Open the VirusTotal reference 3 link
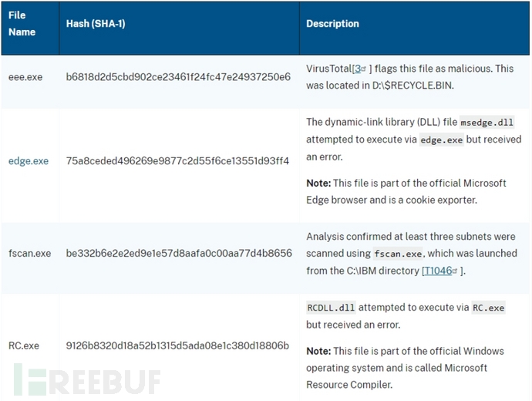This screenshot has width=532, height=401. pos(358,69)
